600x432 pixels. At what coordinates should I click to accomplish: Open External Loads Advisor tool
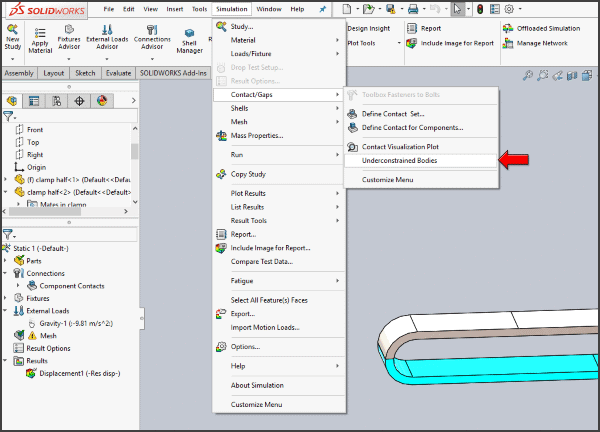click(107, 37)
